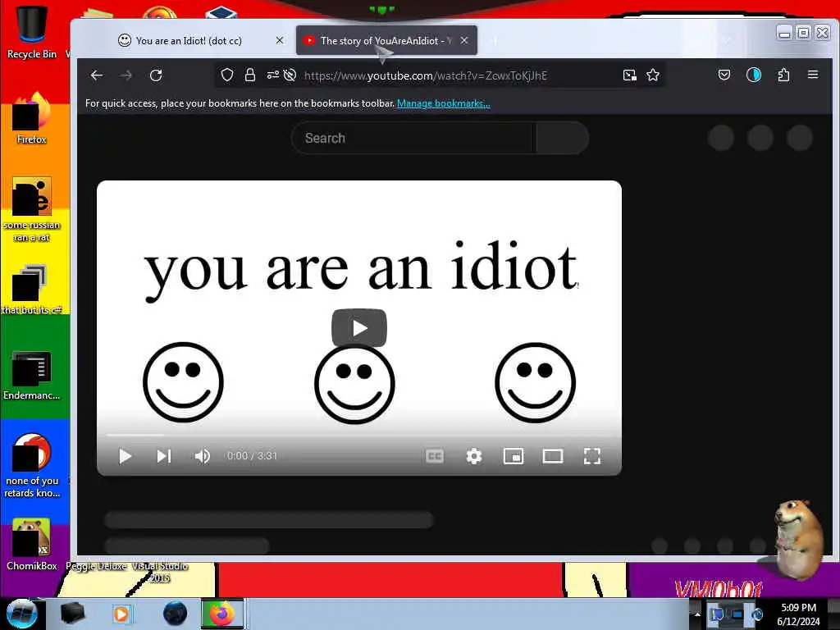
Task: Open a new tab with plus button
Action: pos(495,41)
